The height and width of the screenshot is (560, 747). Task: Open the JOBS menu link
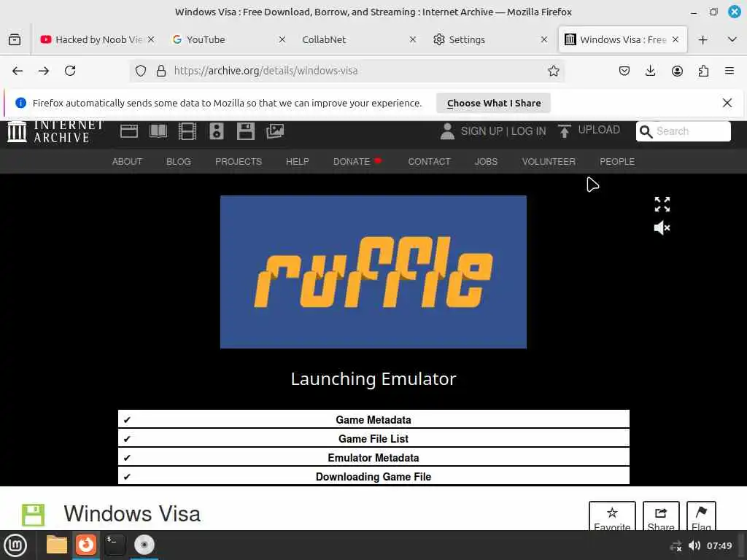pyautogui.click(x=486, y=161)
